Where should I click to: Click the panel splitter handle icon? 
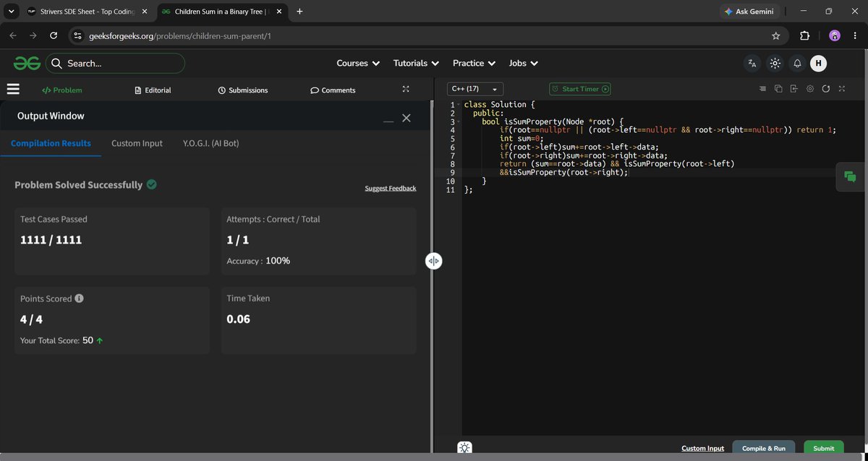click(433, 262)
